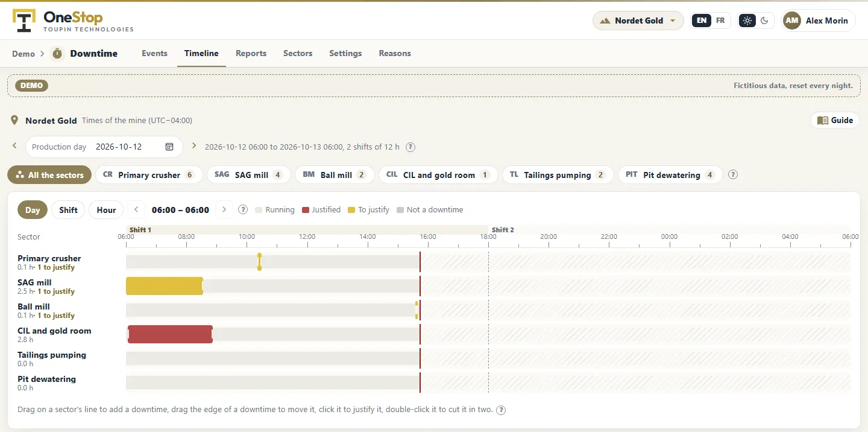Click Pit dewatering running timeline bar
The height and width of the screenshot is (432, 868).
tap(272, 383)
